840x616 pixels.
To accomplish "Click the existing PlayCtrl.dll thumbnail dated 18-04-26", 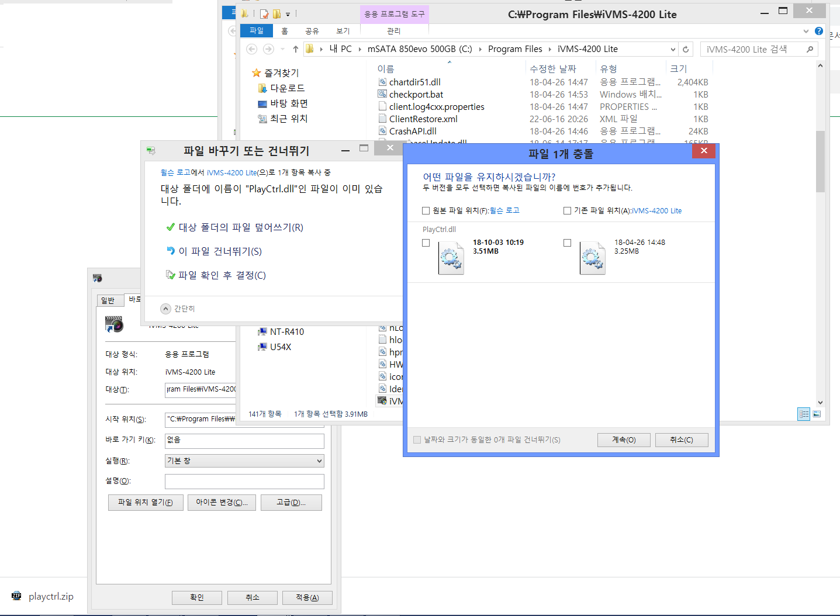I will click(592, 258).
